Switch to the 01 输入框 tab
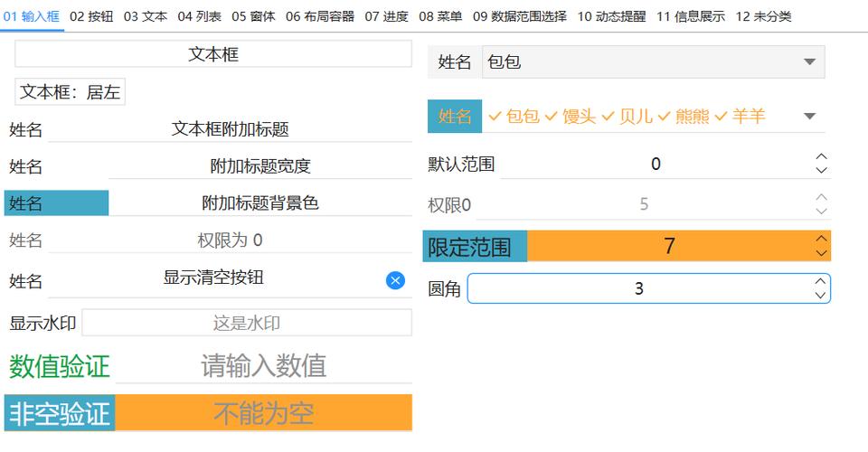This screenshot has width=868, height=452. click(32, 16)
